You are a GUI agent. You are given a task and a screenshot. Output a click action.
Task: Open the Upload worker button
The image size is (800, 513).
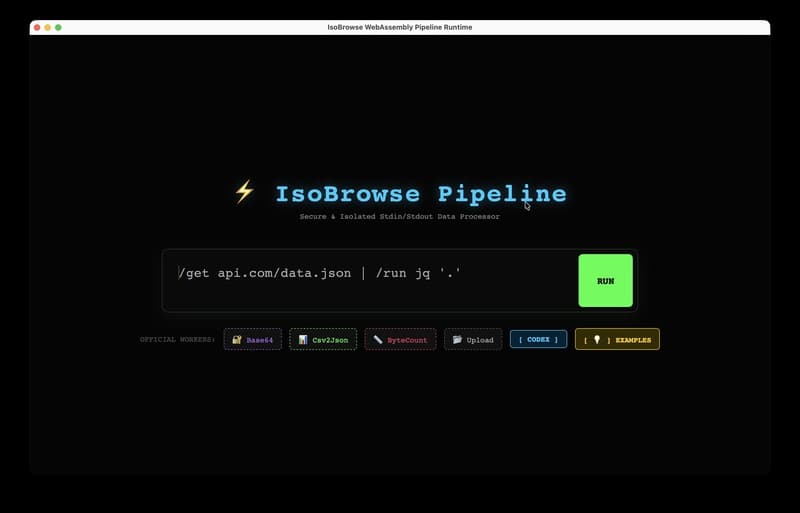pos(473,339)
